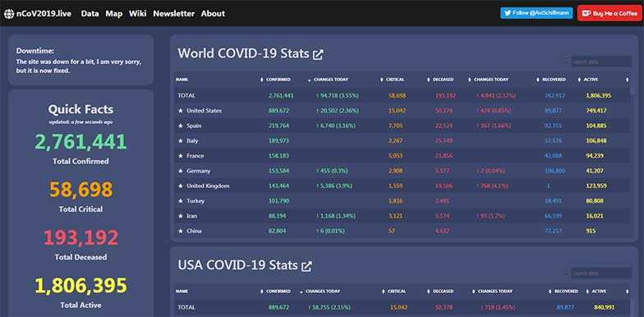Click the Buy Me a Coffee button
Screen dimensions: 644x317
[610, 13]
